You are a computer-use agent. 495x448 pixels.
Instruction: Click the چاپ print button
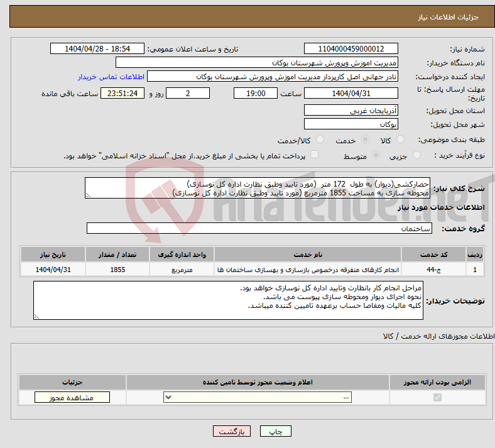(x=276, y=431)
